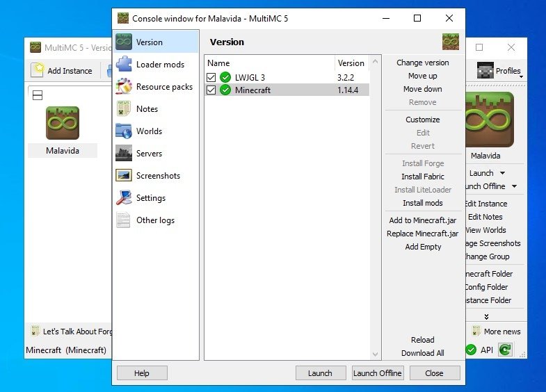Open Launch Offline dropdown arrow in main window

point(514,186)
